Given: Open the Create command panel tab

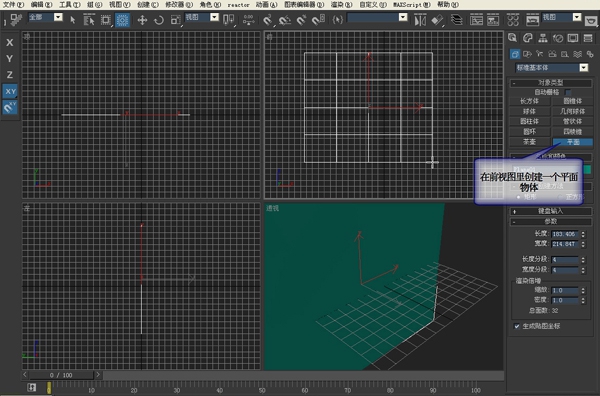Looking at the screenshot, I should pos(512,38).
